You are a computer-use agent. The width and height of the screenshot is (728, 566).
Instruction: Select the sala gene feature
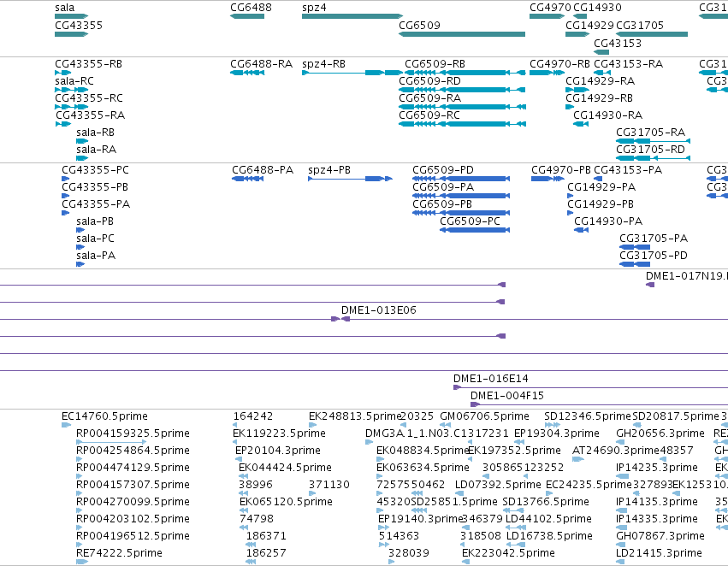point(71,16)
